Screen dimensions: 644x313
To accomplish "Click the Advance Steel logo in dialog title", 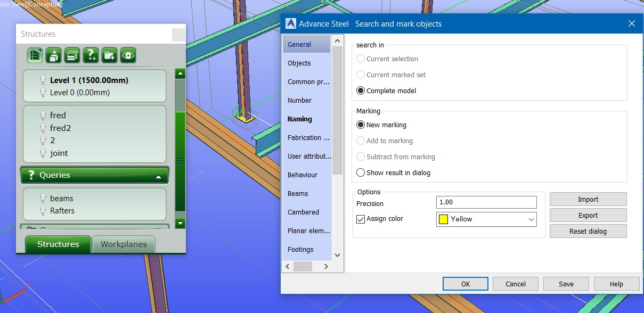I will pyautogui.click(x=291, y=23).
